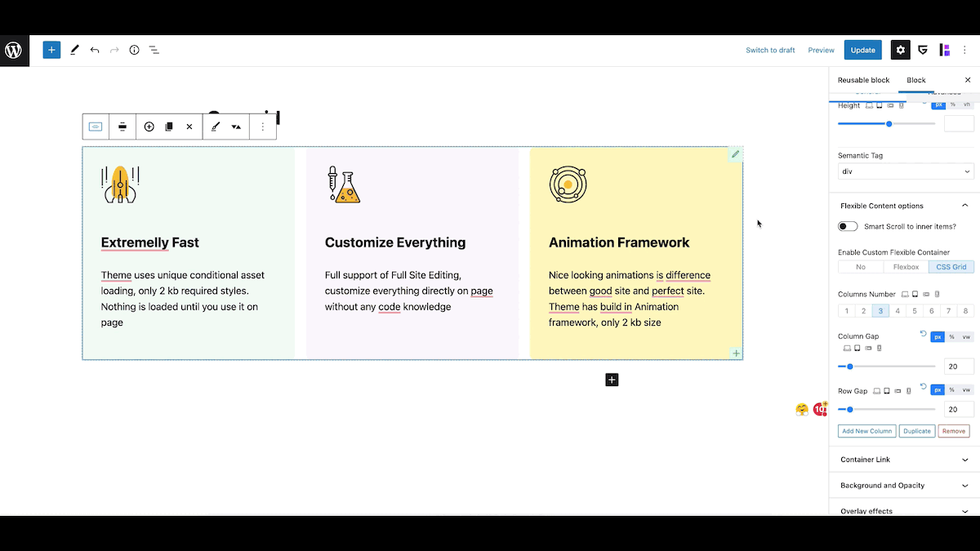Enable Smart Scroll to inner items

(x=848, y=226)
